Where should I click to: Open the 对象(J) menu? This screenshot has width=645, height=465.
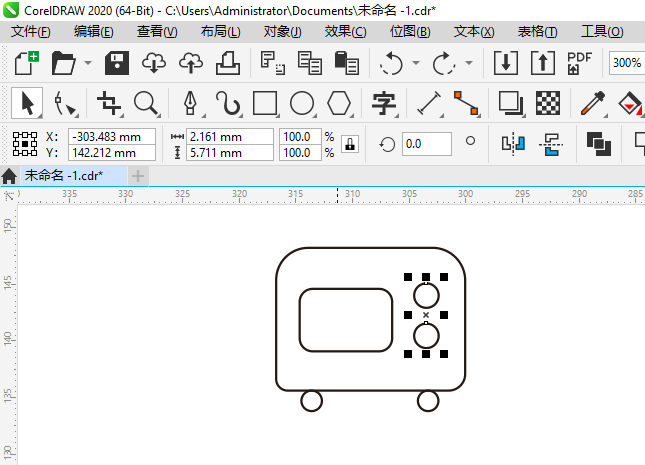(282, 32)
